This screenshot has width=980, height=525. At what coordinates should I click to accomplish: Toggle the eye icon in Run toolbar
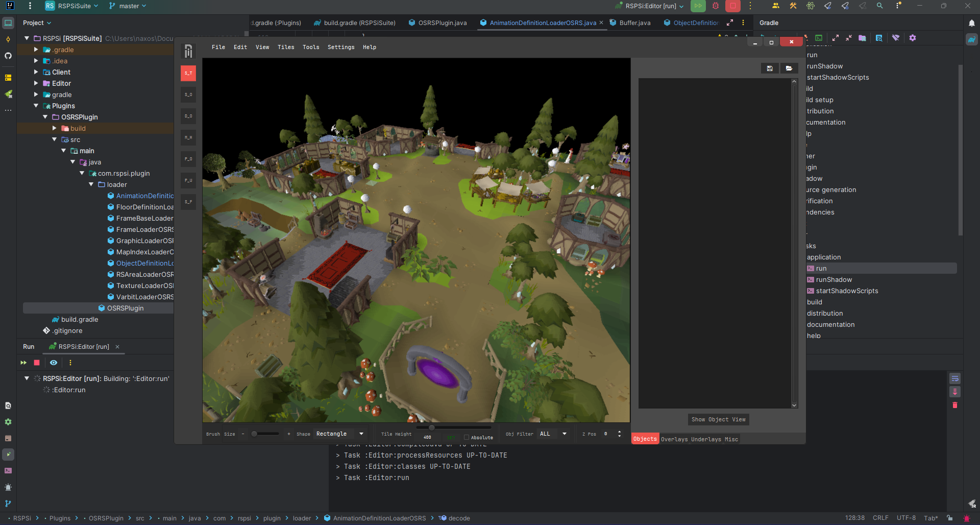(x=54, y=363)
